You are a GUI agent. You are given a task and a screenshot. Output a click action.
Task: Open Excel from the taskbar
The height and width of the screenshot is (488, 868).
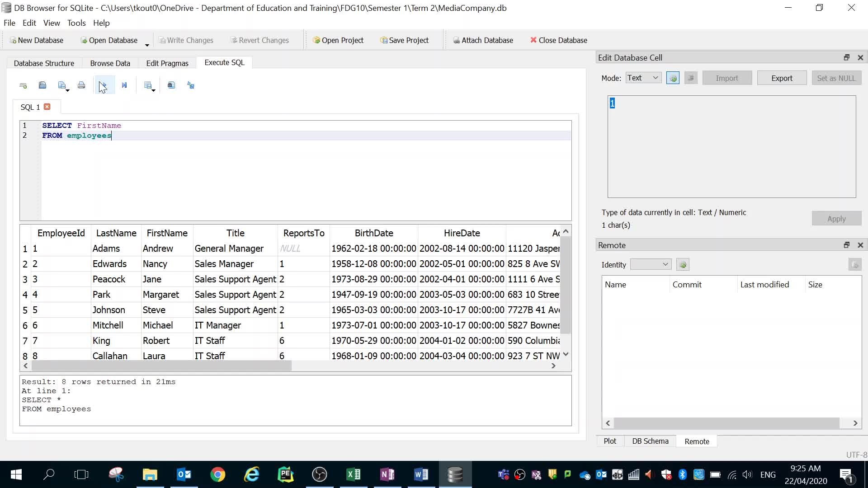click(353, 474)
